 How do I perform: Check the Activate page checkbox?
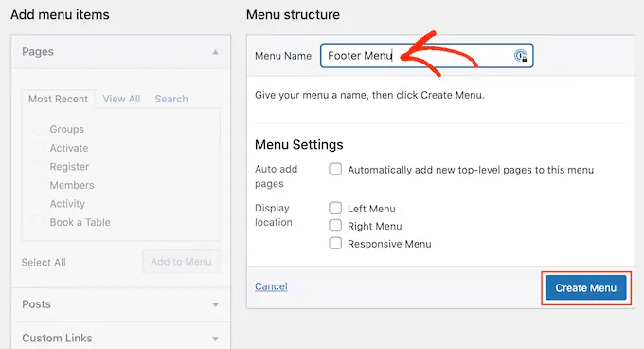38,148
